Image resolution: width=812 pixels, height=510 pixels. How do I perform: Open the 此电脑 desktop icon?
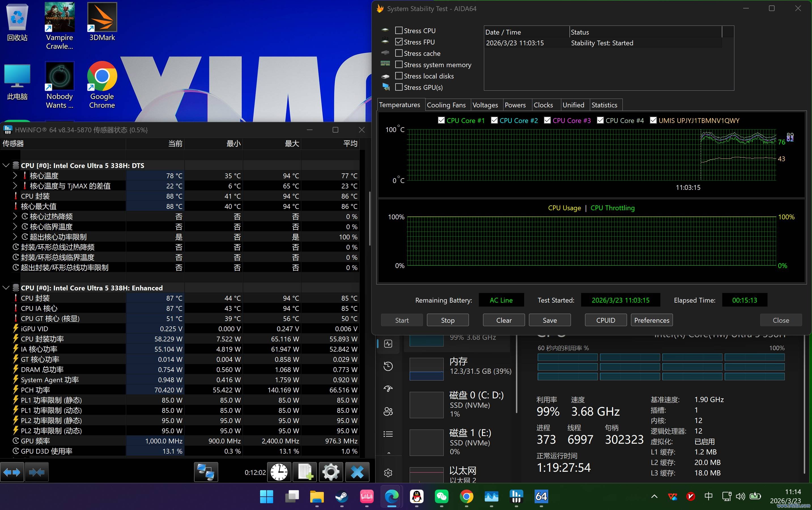coord(17,82)
